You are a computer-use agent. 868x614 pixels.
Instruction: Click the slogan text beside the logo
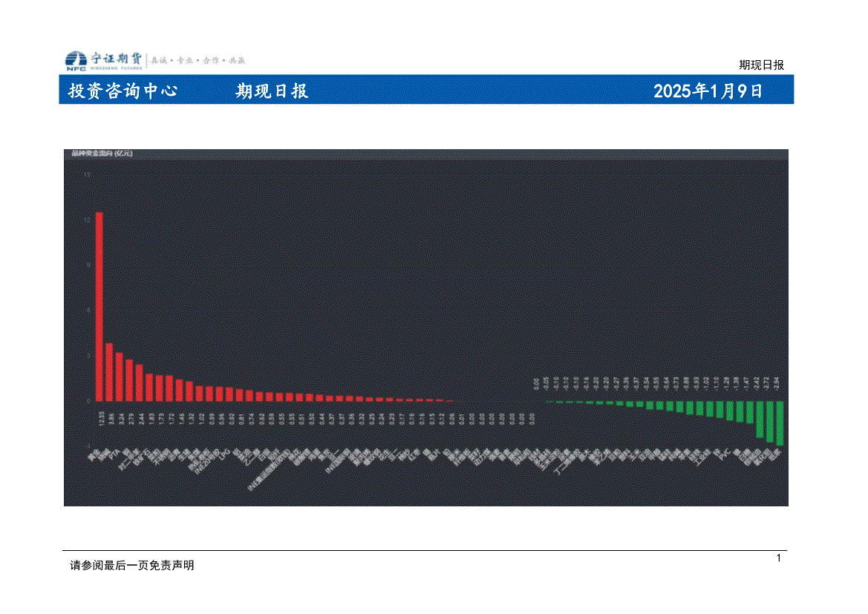tap(198, 60)
